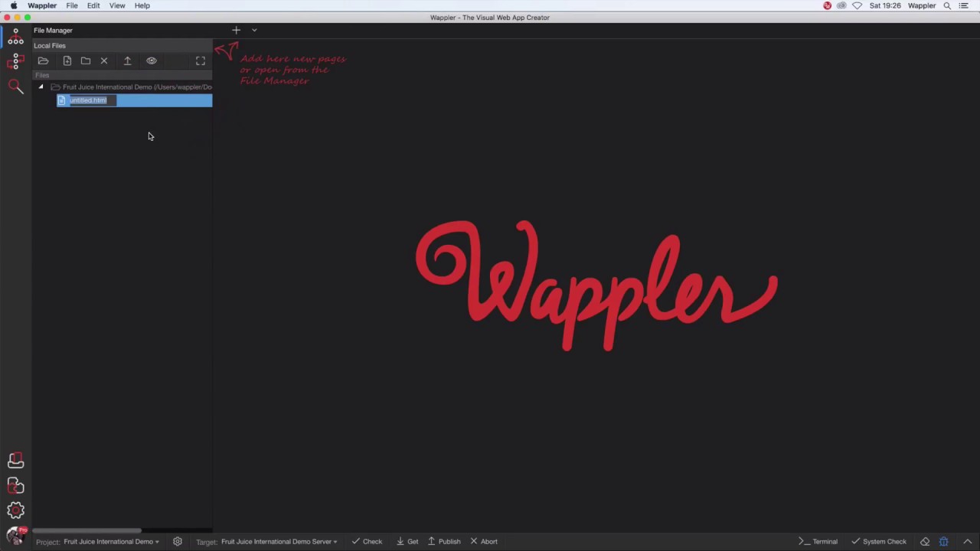Click the Pro user avatar
Image resolution: width=980 pixels, height=551 pixels.
coord(15,536)
